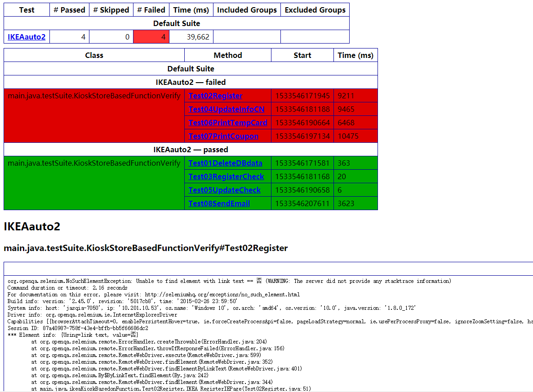Click the seleniumhq.org no_such_element documentation URL
Viewport: 533px width, 392px height.
tap(222, 295)
